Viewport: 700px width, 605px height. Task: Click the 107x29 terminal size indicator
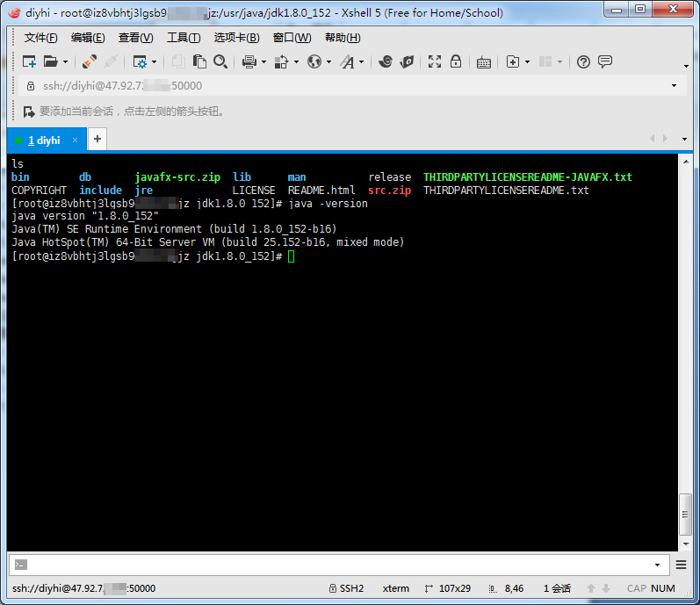[x=448, y=588]
